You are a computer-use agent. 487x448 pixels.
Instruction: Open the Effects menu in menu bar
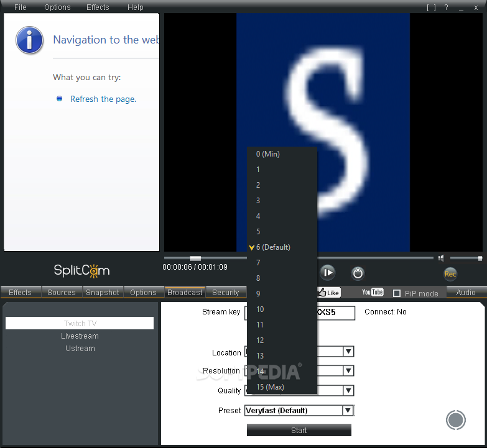98,7
